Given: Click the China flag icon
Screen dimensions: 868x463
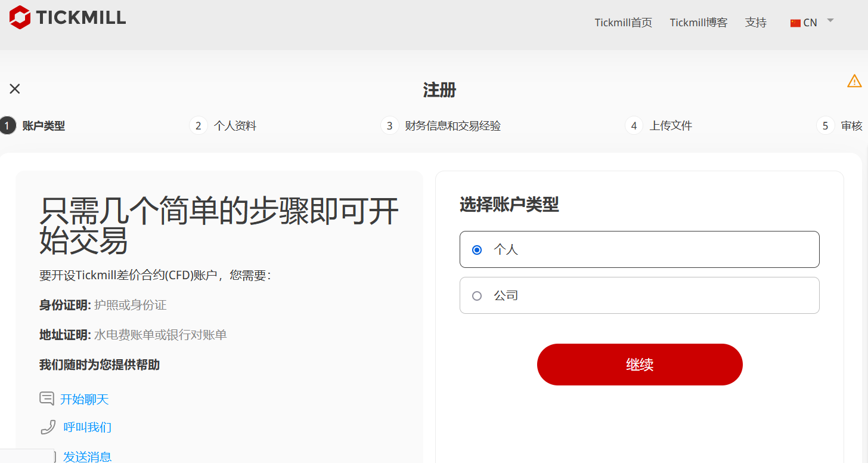Looking at the screenshot, I should 795,23.
